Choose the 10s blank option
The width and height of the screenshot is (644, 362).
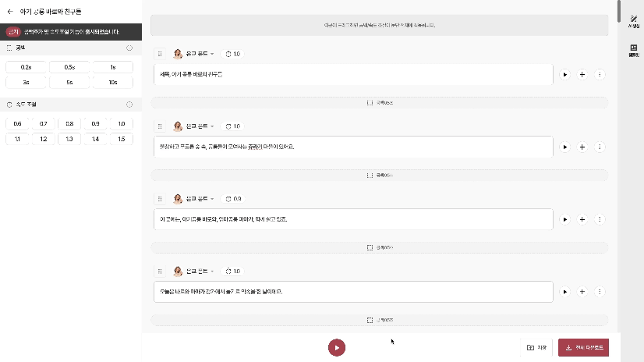point(113,82)
